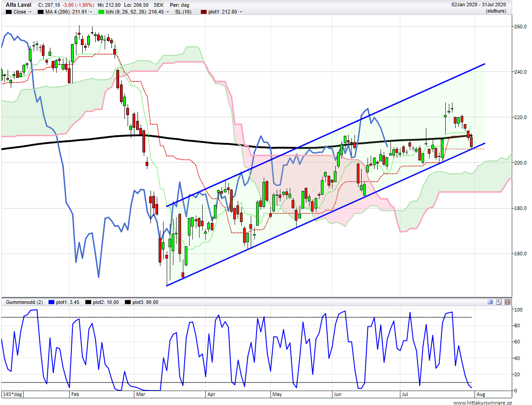The image size is (532, 405).
Task: Click the blue Gummisnodd plot1 swatch
Action: click(x=51, y=302)
